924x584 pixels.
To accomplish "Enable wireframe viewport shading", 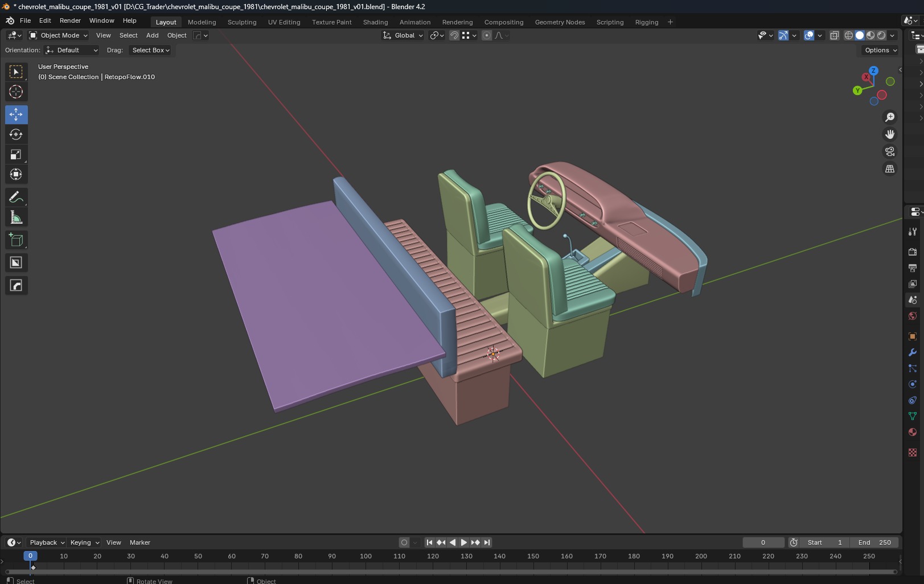I will click(849, 35).
